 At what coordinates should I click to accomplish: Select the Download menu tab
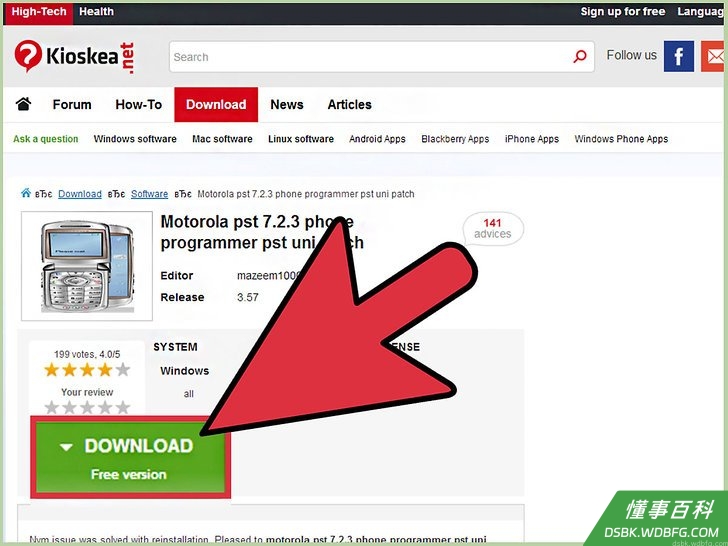[x=216, y=104]
